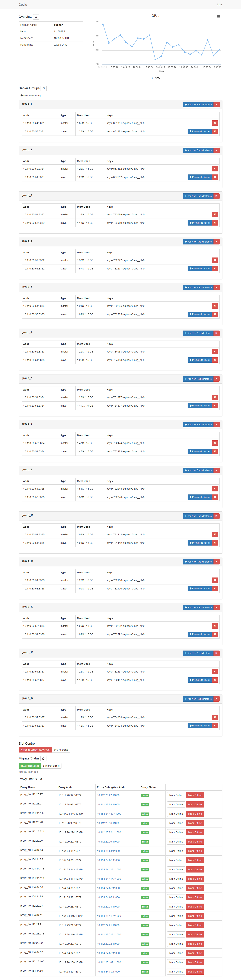Screen dimensions: 241x980
Task: Promote slave 10.110.60.51:6382 to master
Action: (200, 269)
